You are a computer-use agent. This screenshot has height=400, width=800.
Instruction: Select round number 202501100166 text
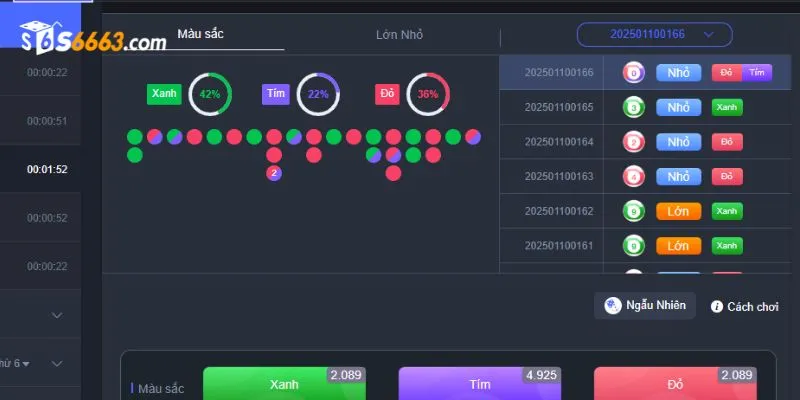(x=559, y=72)
